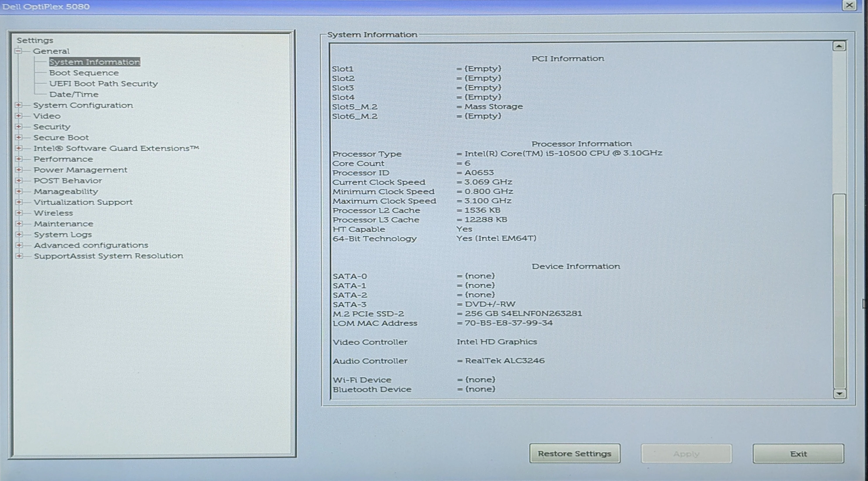Viewport: 868px width, 481px height.
Task: Click the SATA-3 DVD+/-RW value
Action: [490, 304]
